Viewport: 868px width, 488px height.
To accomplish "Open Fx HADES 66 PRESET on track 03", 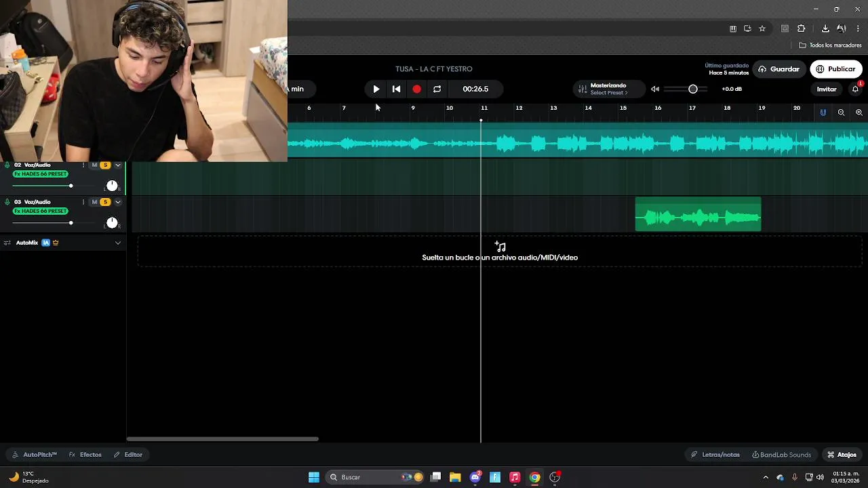I will click(x=40, y=211).
